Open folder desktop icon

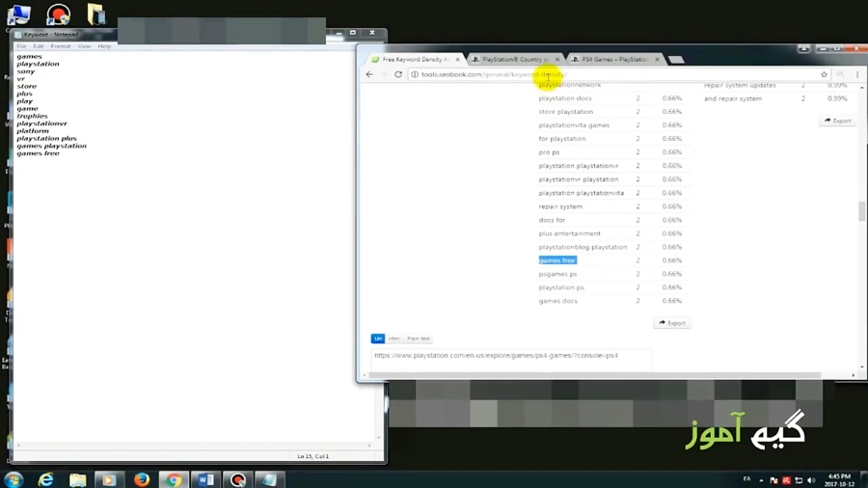96,14
